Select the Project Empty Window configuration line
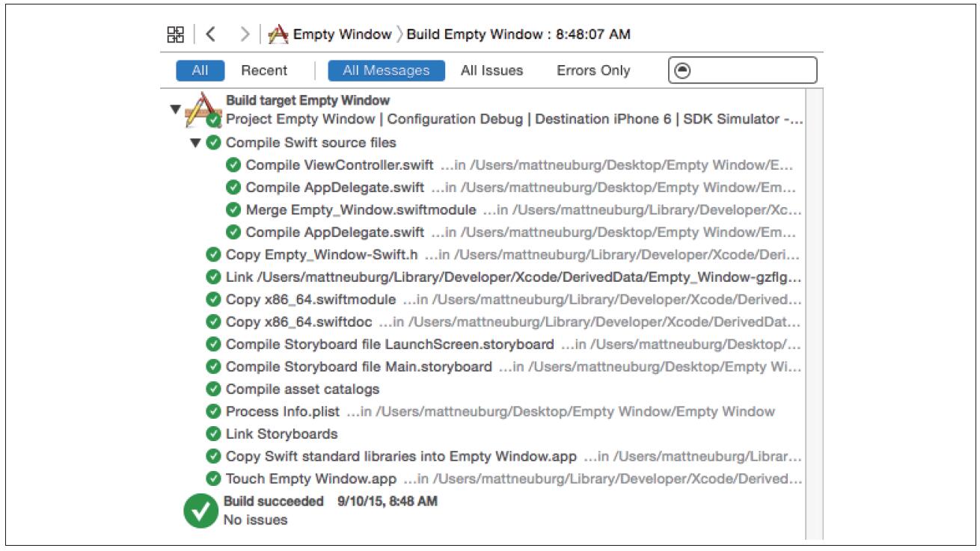The height and width of the screenshot is (551, 980). (515, 120)
